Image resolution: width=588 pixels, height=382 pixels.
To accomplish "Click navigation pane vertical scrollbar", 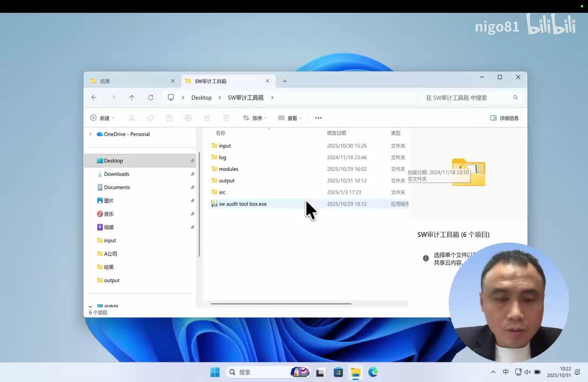I will coord(199,204).
